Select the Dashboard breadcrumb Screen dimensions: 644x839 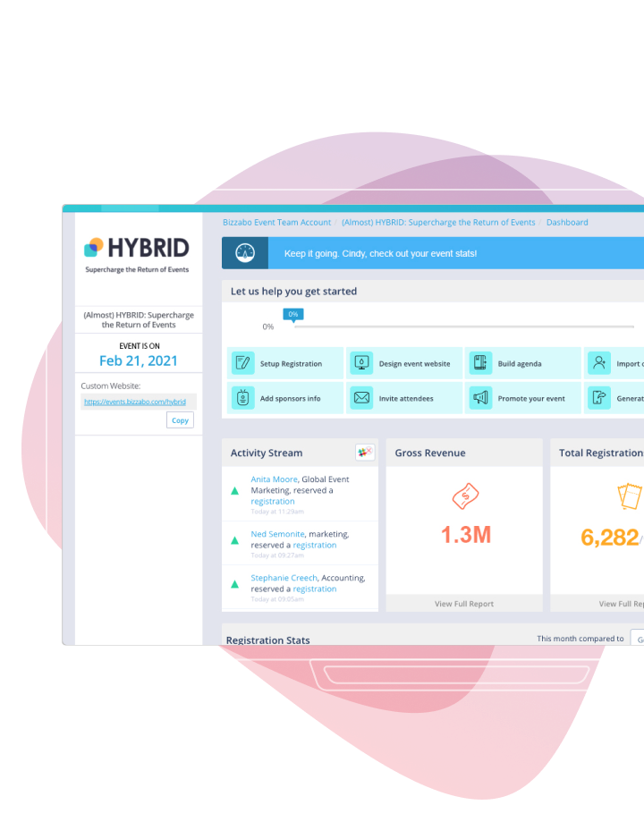(x=567, y=222)
